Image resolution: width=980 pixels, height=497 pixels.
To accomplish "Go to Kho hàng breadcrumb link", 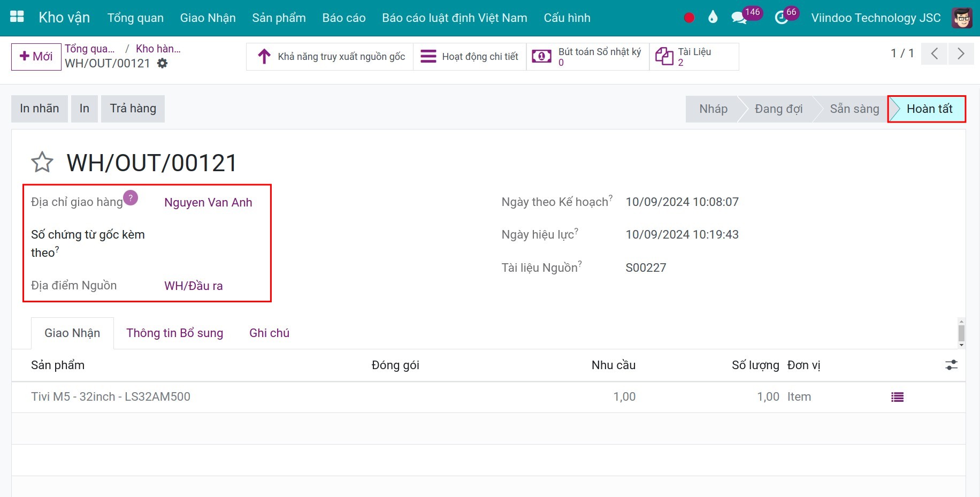I will pos(158,49).
